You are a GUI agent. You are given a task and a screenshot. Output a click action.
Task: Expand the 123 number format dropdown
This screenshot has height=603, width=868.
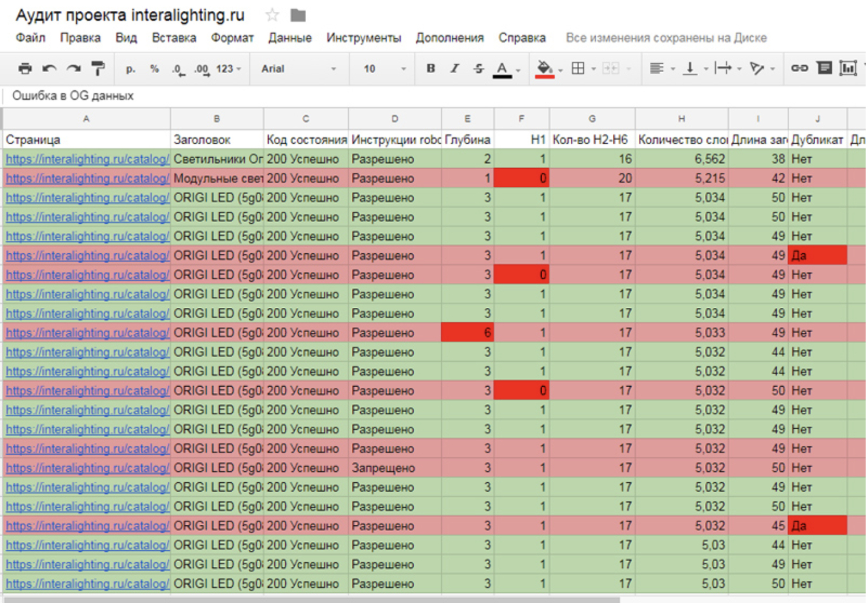228,69
